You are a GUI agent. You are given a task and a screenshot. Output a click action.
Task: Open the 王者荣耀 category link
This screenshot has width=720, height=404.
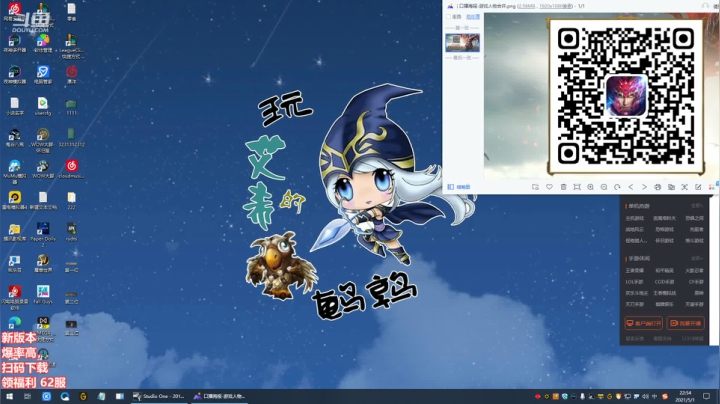click(x=634, y=271)
